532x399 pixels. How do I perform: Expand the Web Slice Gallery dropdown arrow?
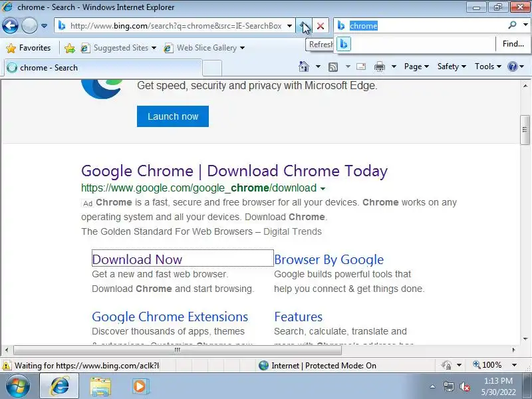pyautogui.click(x=242, y=48)
